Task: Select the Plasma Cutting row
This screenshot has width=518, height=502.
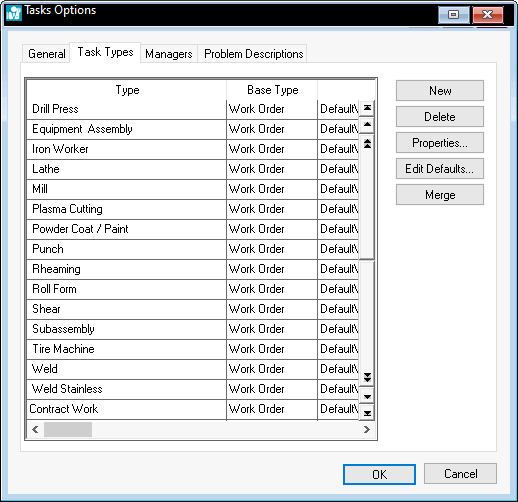Action: pyautogui.click(x=193, y=209)
